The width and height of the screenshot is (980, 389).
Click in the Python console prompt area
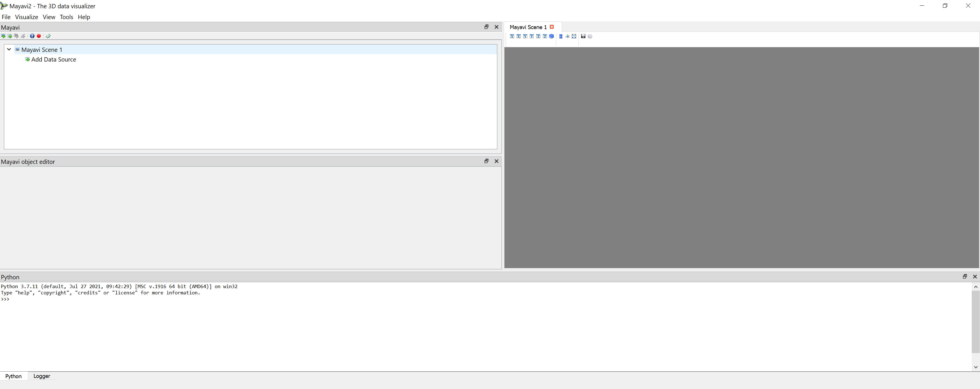point(152,299)
